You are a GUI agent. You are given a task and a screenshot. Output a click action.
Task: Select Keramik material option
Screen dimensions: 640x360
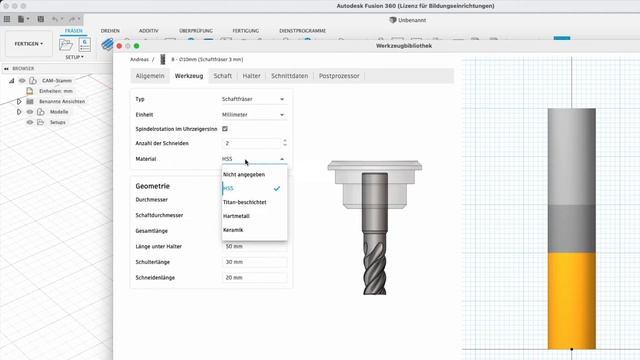(x=254, y=230)
